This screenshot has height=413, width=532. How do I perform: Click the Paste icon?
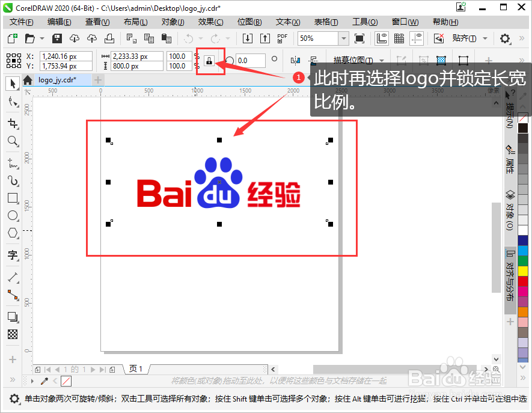click(x=167, y=38)
